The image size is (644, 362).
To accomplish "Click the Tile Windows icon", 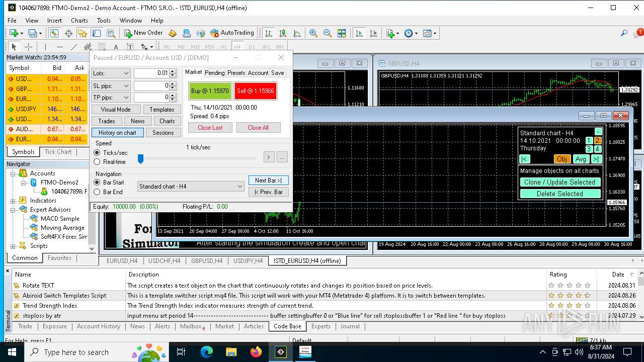I will (342, 33).
